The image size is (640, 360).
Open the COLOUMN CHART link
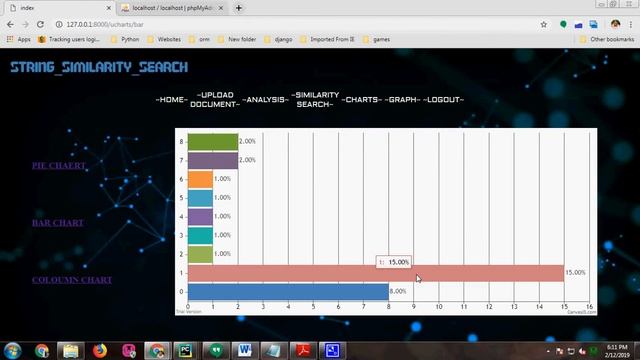pos(72,280)
